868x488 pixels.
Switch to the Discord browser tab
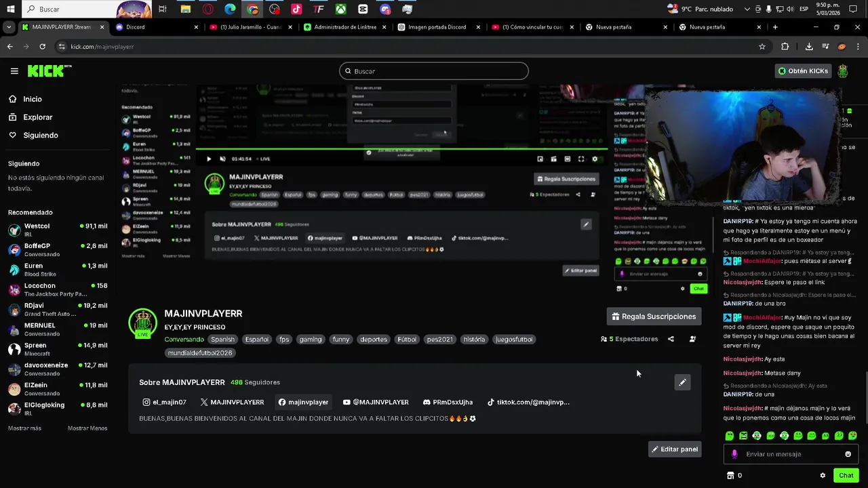(x=157, y=27)
